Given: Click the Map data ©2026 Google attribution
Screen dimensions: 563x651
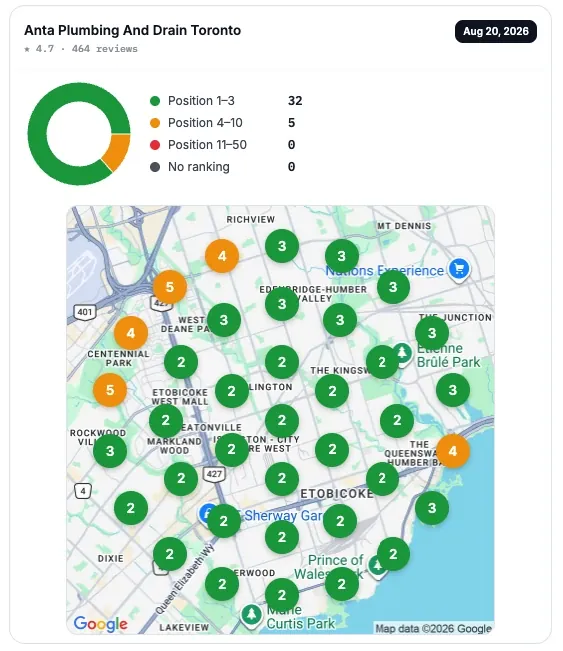Looking at the screenshot, I should point(433,628).
